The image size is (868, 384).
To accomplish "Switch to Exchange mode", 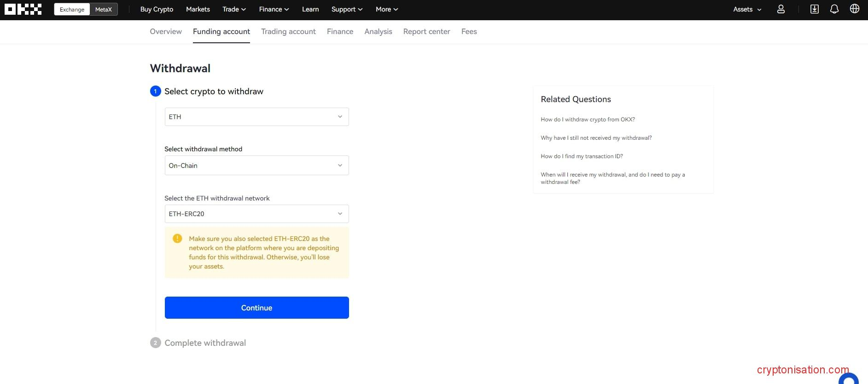I will click(x=72, y=9).
